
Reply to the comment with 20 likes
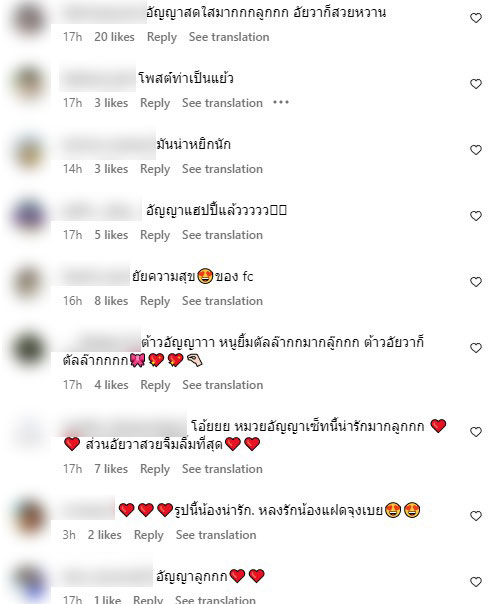coord(162,37)
